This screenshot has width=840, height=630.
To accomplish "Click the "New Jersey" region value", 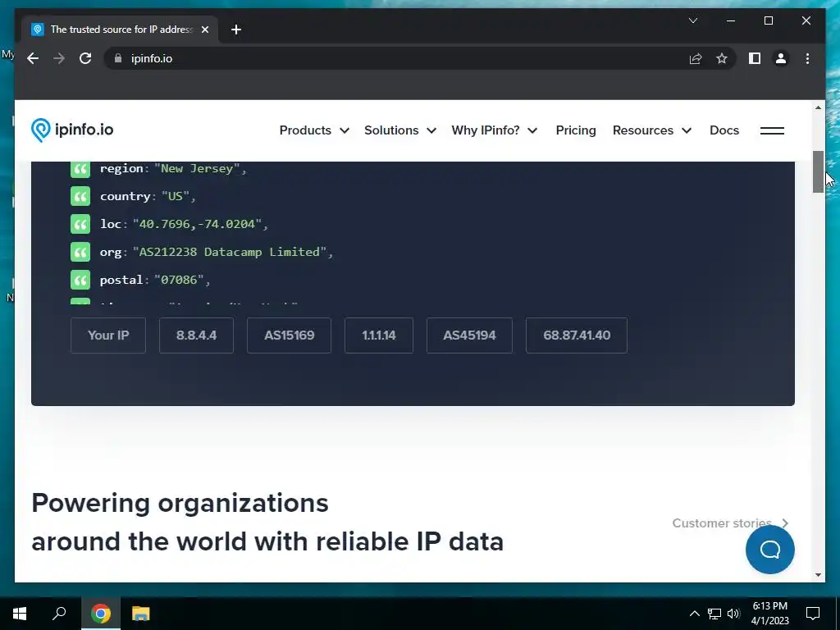I will click(197, 168).
